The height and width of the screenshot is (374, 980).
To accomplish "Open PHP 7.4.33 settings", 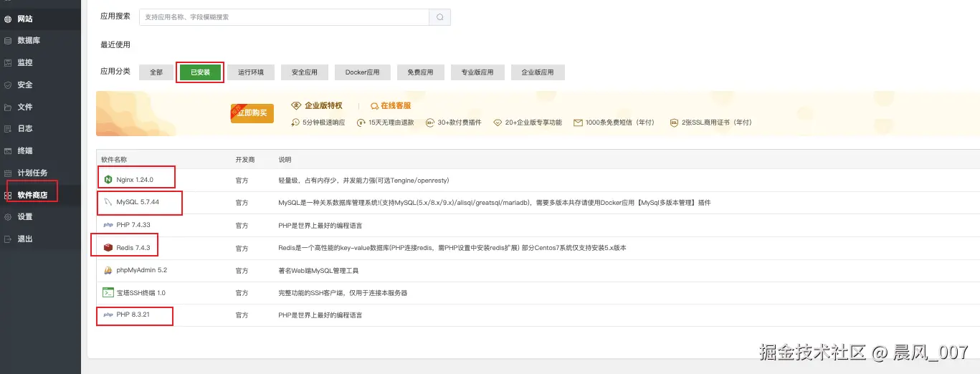I will [133, 225].
